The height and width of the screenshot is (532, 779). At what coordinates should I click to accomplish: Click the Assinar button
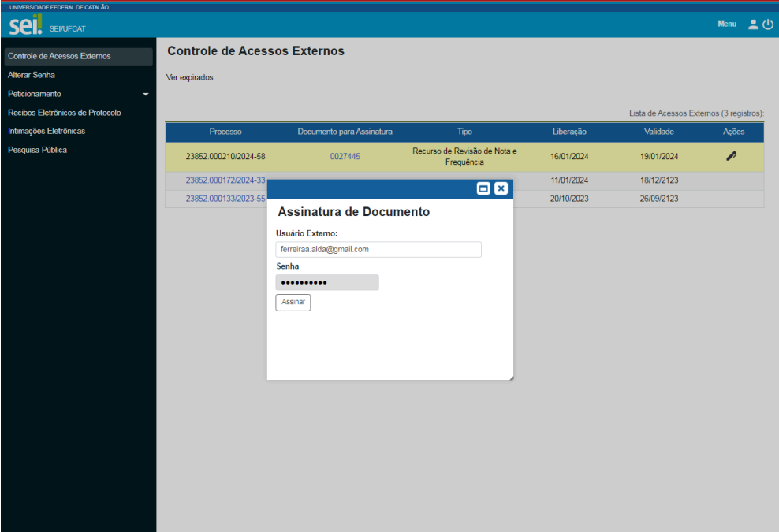(293, 302)
